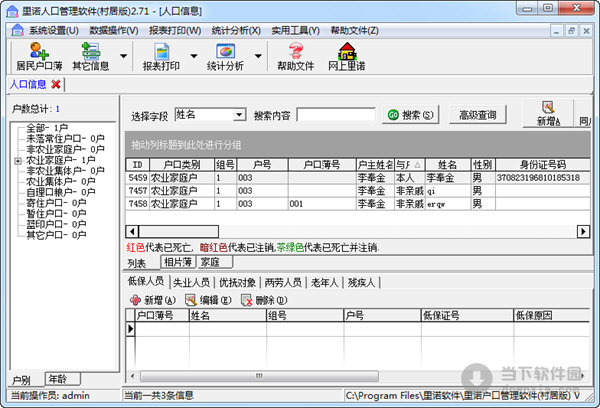Expand the 农业家庭户 tree node
The width and height of the screenshot is (600, 408).
coord(18,160)
